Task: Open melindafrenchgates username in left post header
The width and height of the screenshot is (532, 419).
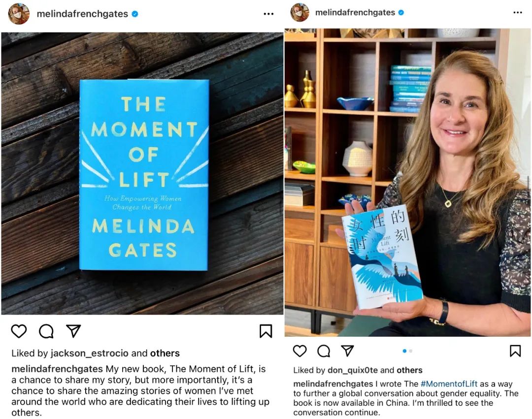Action: click(82, 14)
